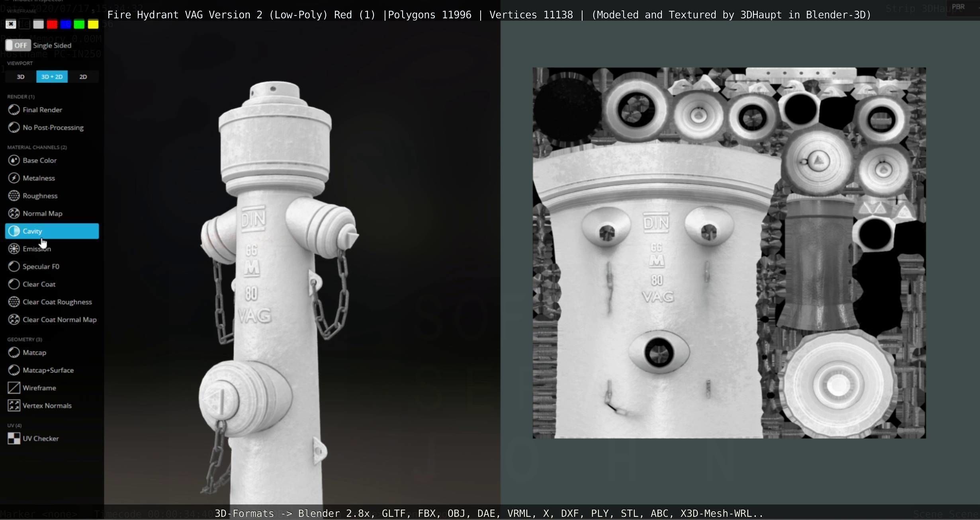
Task: Pick the white wireframe color
Action: 38,24
